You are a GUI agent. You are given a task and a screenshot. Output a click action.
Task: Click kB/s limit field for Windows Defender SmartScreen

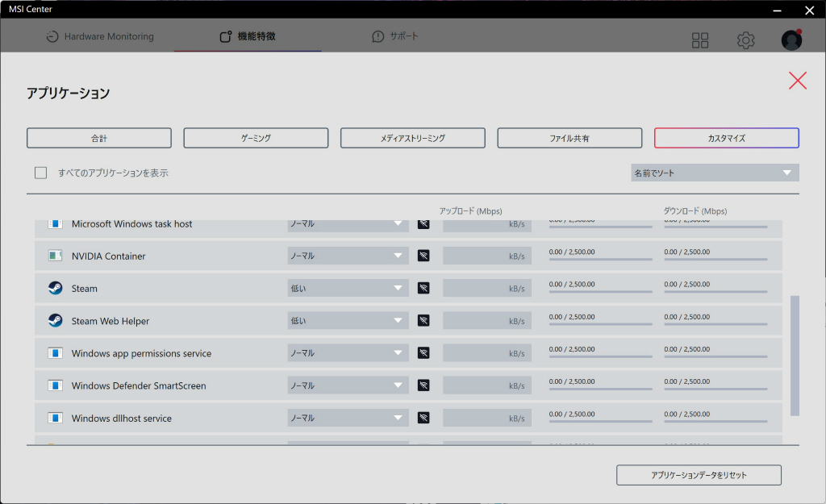[x=486, y=385]
